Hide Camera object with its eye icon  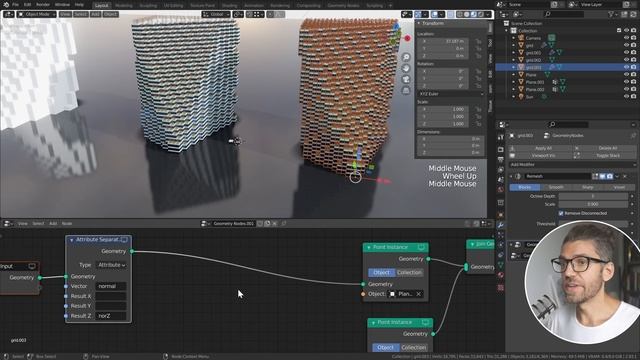click(x=626, y=38)
